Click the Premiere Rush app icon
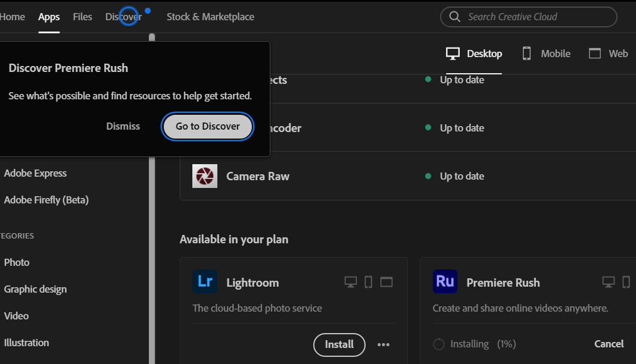636x364 pixels. (x=445, y=282)
